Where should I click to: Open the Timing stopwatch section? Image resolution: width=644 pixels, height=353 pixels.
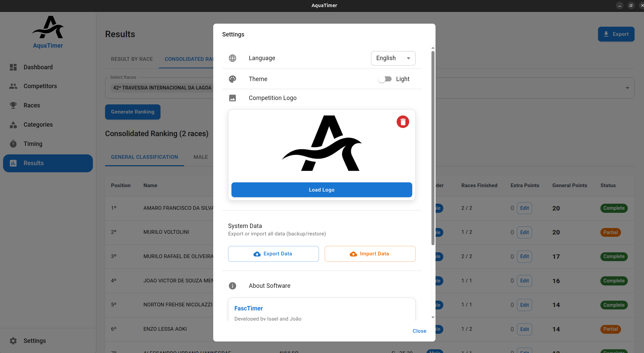[33, 144]
